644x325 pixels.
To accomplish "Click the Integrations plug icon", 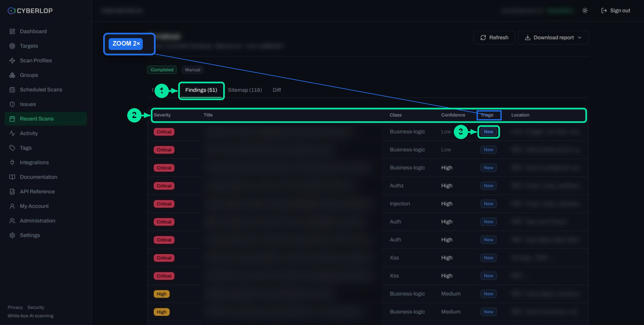I will 12,162.
